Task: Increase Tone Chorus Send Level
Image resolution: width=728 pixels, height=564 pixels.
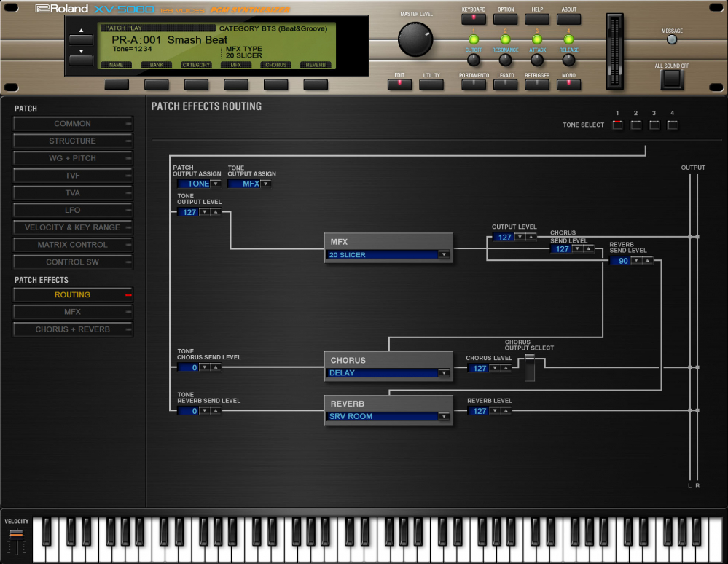Action: click(x=216, y=367)
